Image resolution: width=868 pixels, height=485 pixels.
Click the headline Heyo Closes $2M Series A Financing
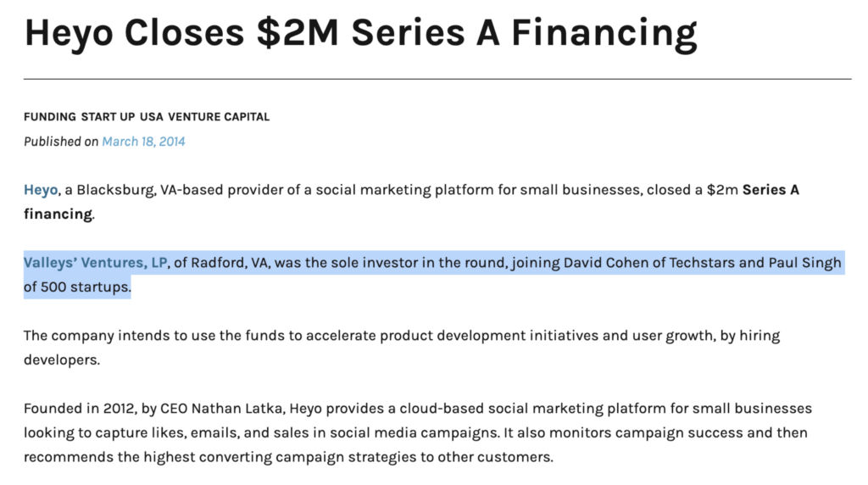[361, 33]
